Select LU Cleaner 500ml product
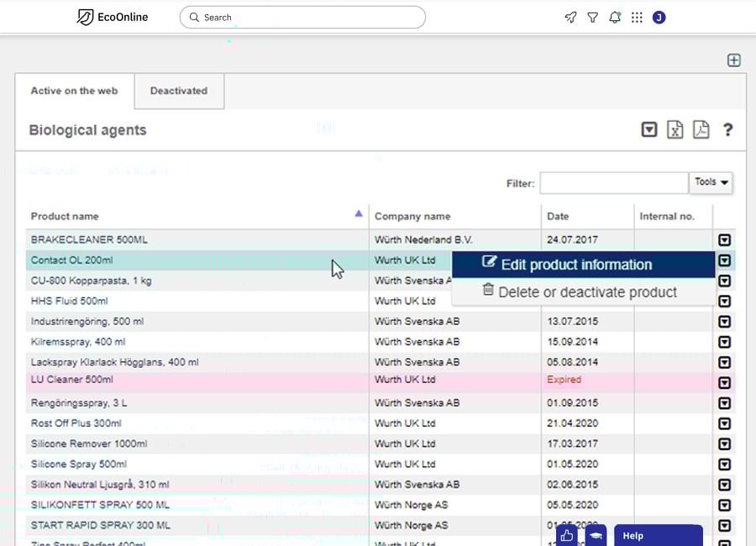This screenshot has width=756, height=546. 72,380
